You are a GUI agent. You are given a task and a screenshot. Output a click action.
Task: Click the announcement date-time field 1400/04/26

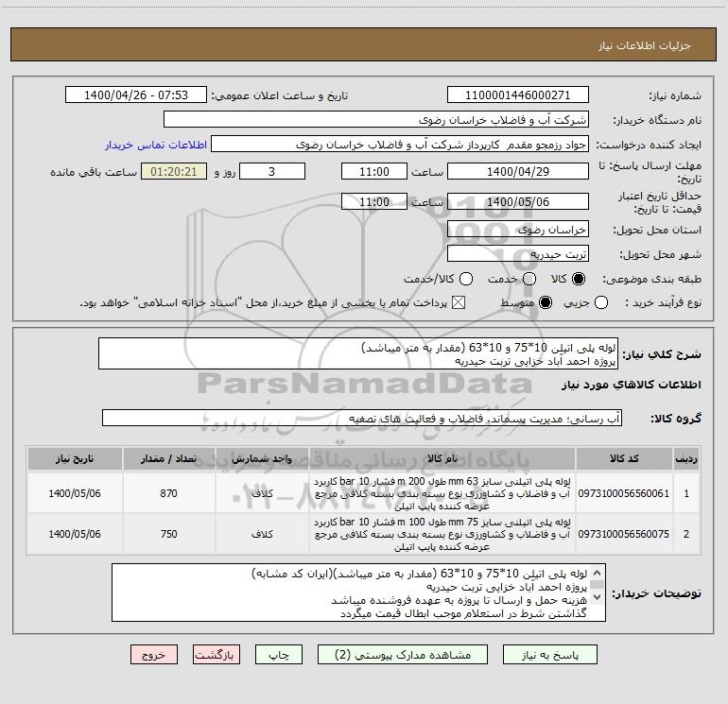coord(136,94)
